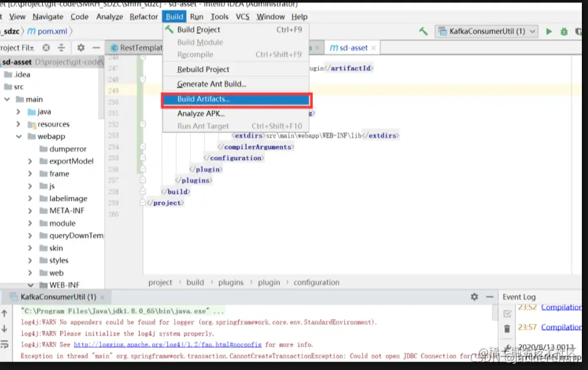588x370 pixels.
Task: Select Generate Ant Build... entry
Action: pos(236,84)
